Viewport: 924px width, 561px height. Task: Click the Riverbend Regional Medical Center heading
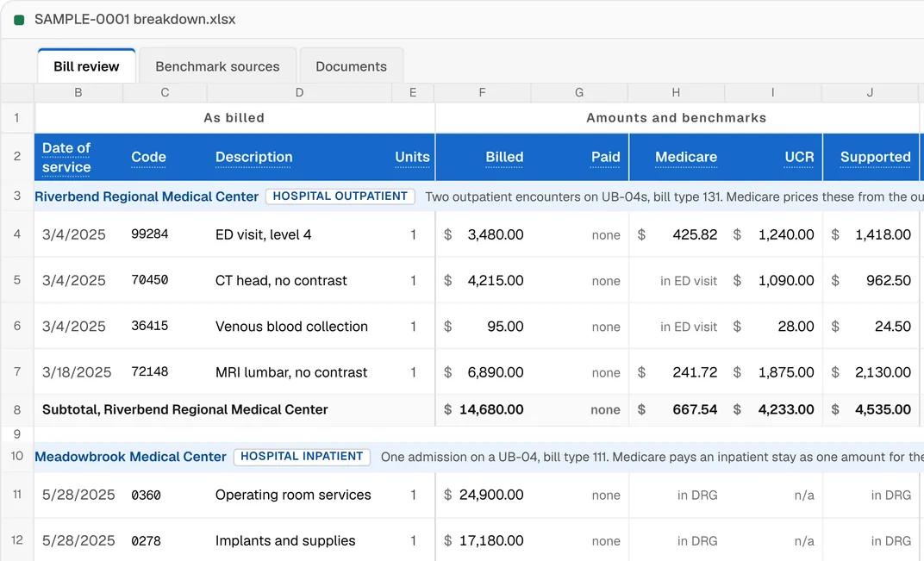point(147,196)
